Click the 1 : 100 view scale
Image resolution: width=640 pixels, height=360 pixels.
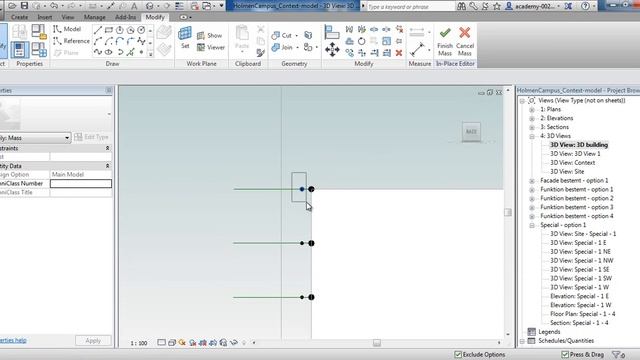139,343
